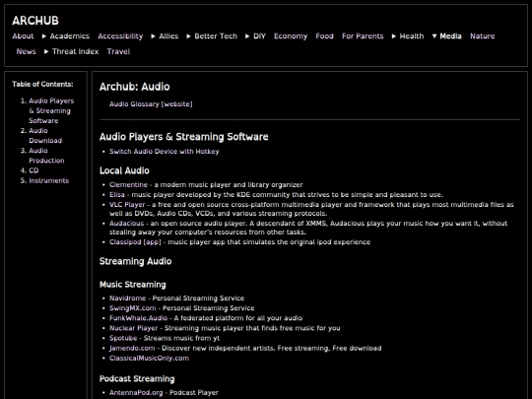
Task: Click the Allies menu label
Action: [x=168, y=36]
